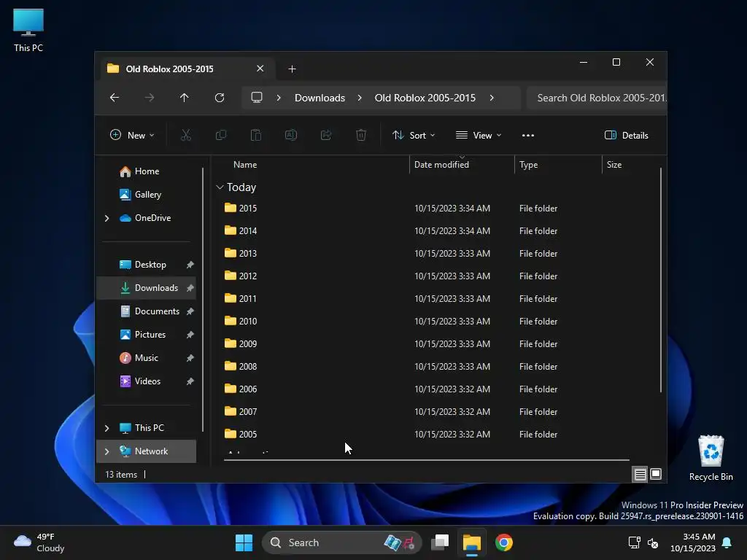
Task: Click the horizontal scrollbar under file list
Action: 426,460
